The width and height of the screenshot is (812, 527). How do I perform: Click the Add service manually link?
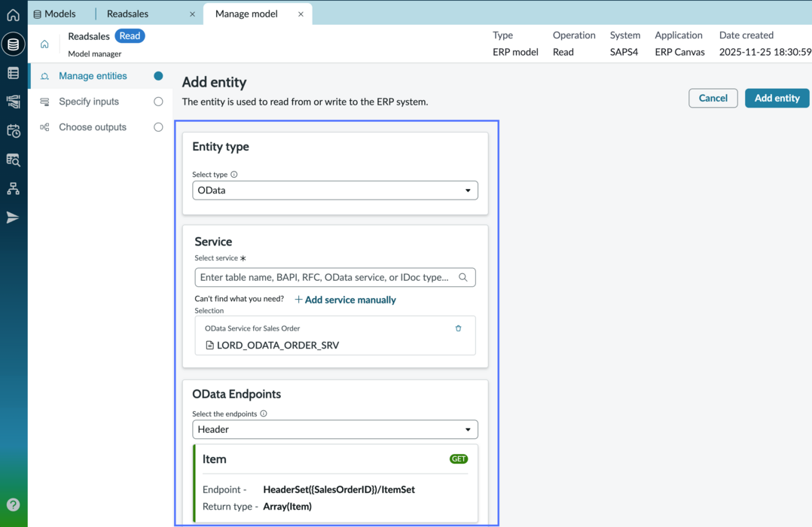click(x=346, y=300)
